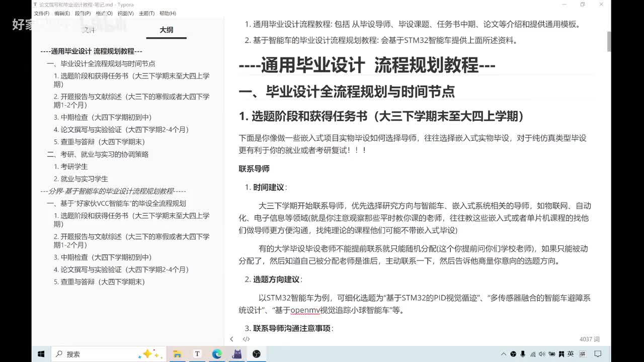Image resolution: width=644 pixels, height=362 pixels.
Task: Switch to the 文件 sidebar tab
Action: pos(89,30)
